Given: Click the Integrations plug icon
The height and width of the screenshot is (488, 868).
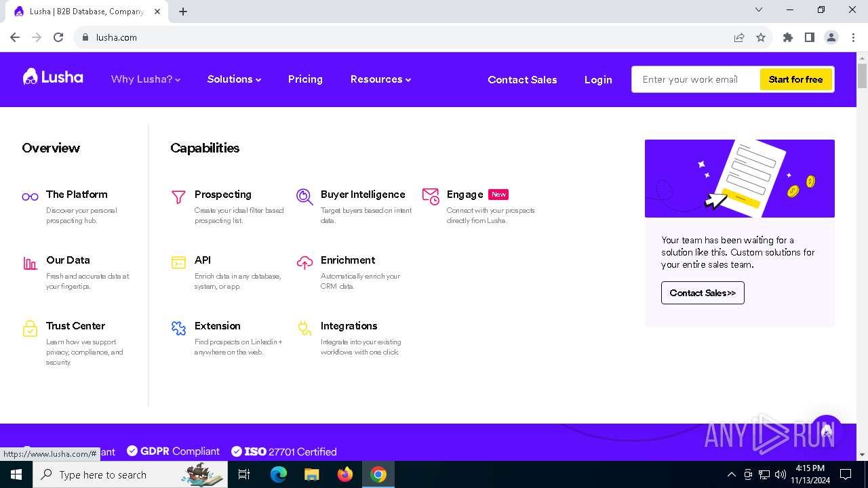Looking at the screenshot, I should point(304,329).
